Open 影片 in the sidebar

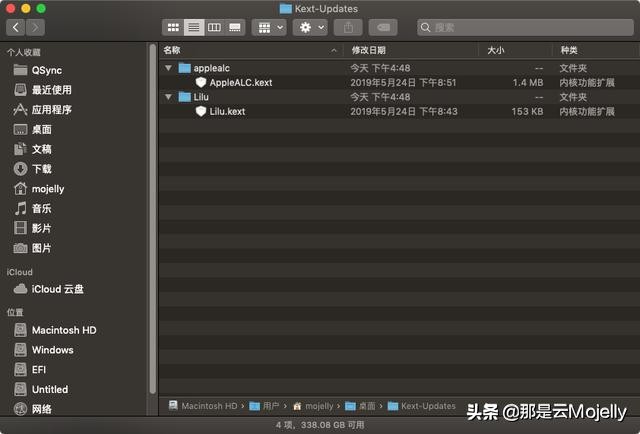click(x=33, y=228)
